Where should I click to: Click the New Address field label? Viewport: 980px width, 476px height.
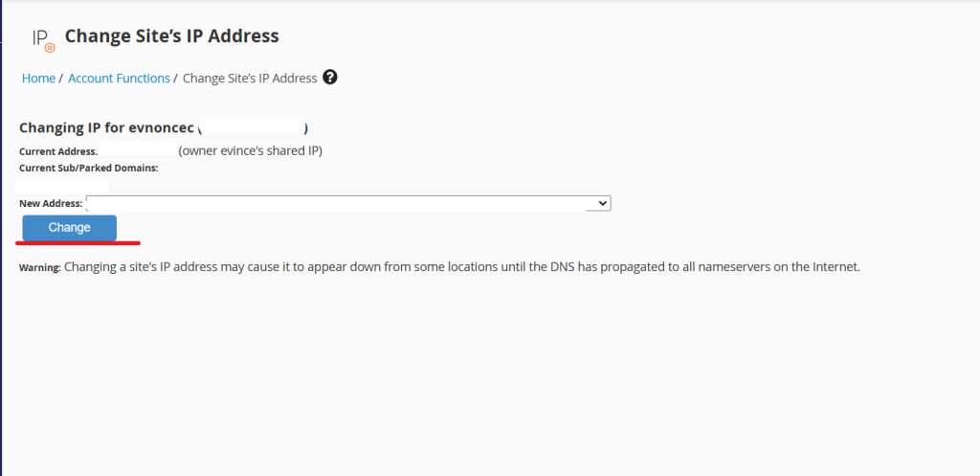50,203
